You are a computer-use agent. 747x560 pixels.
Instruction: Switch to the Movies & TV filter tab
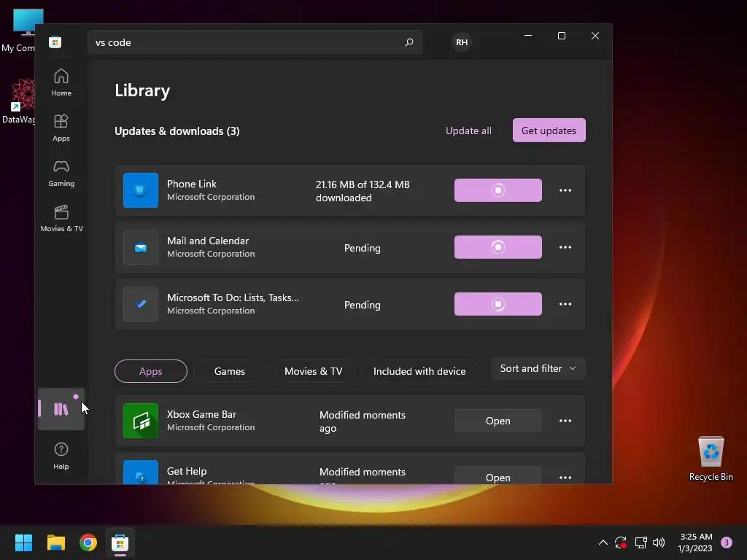(313, 371)
